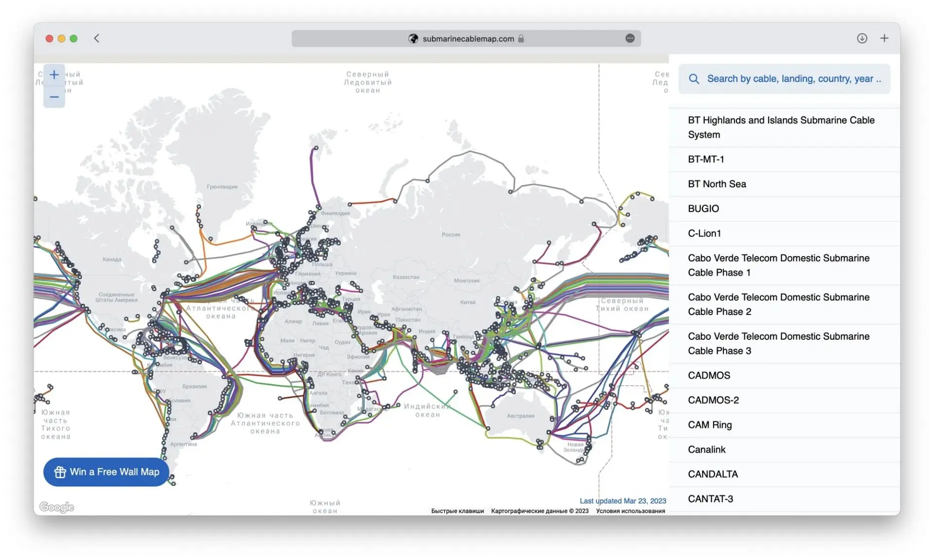Select BT North Sea cable entry
934x560 pixels.
(x=784, y=184)
